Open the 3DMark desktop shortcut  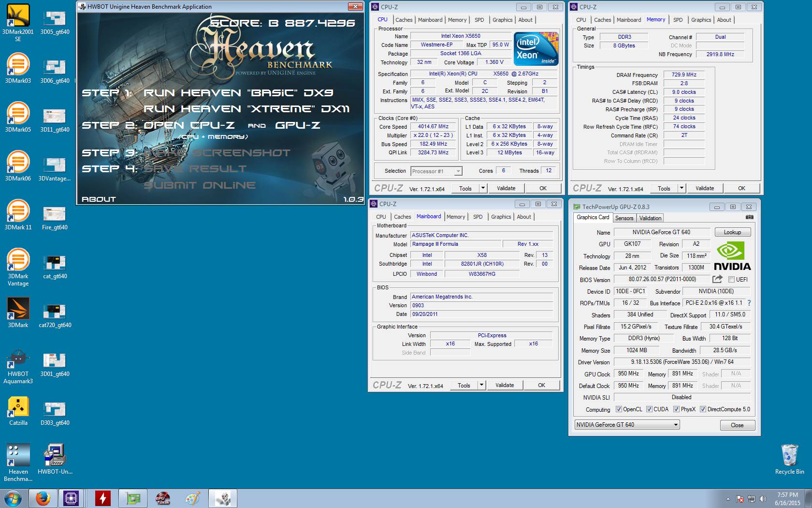click(18, 312)
